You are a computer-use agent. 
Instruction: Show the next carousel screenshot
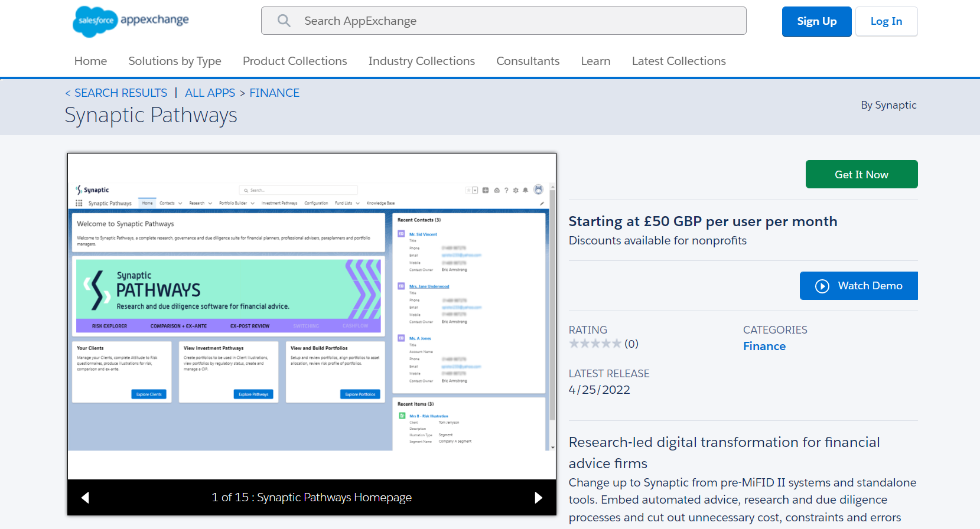pos(538,498)
